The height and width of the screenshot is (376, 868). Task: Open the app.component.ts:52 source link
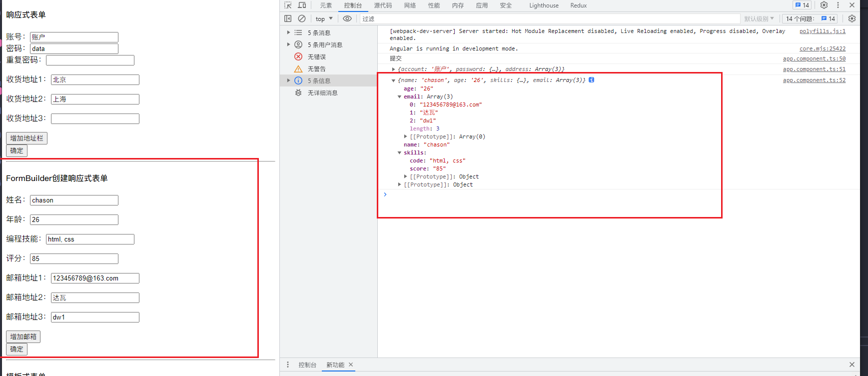pyautogui.click(x=814, y=80)
